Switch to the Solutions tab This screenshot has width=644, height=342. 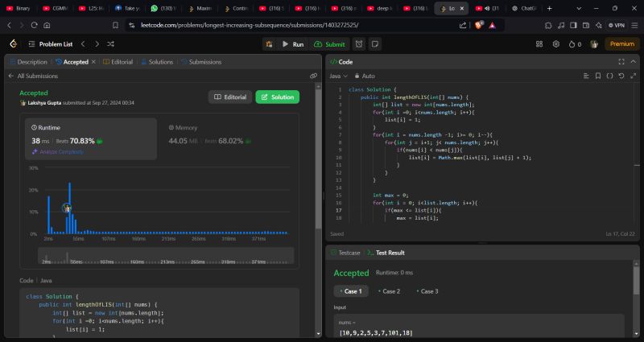pyautogui.click(x=157, y=62)
